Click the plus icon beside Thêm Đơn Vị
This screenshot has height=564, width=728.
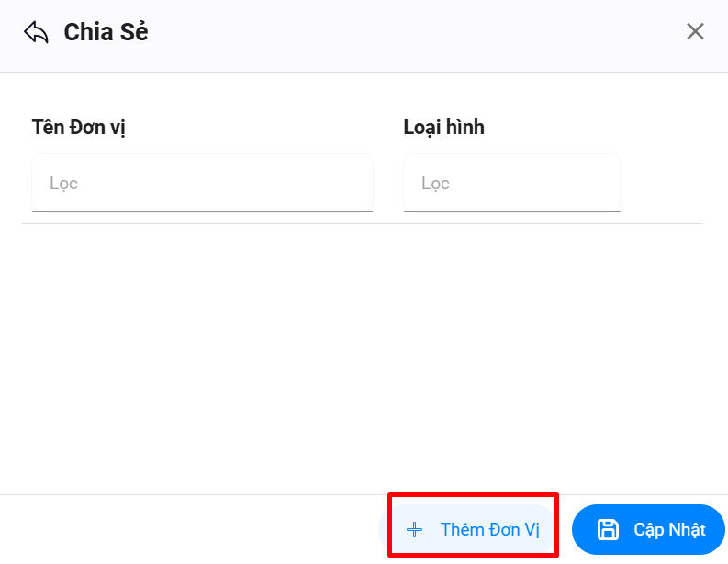(414, 530)
